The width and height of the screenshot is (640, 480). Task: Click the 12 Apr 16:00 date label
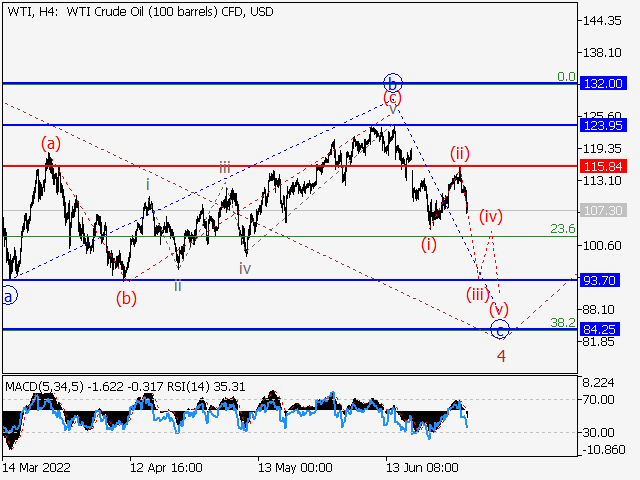(x=166, y=467)
